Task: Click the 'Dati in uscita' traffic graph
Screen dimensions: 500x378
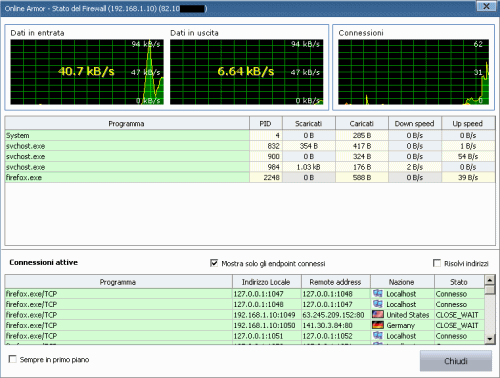Action: [x=247, y=72]
